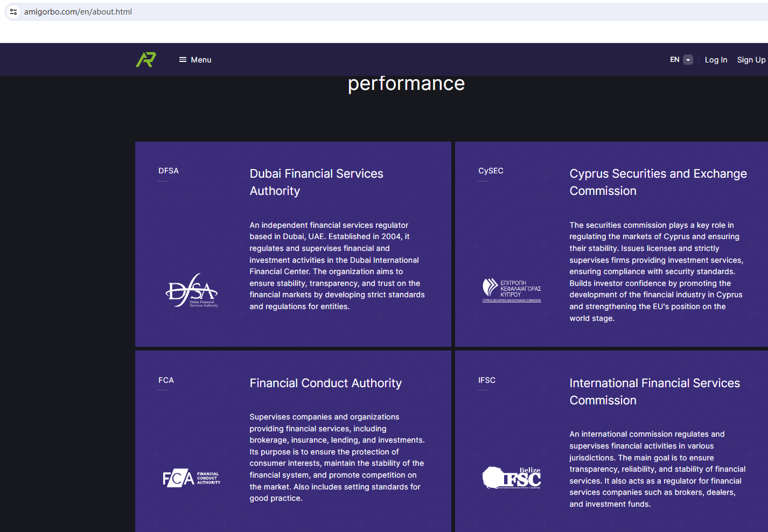Click the Log In link
This screenshot has width=768, height=532.
716,60
